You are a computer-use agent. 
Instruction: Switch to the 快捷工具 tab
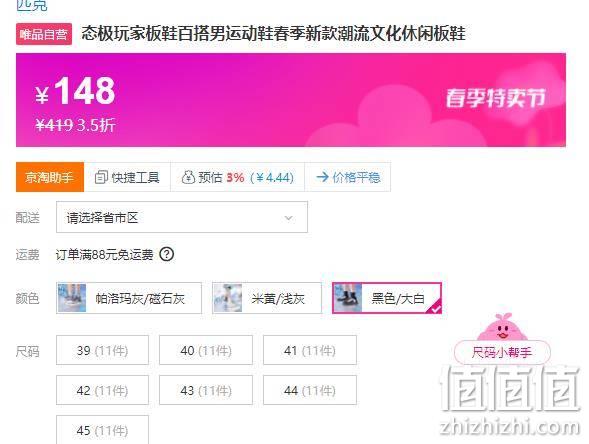coord(127,177)
